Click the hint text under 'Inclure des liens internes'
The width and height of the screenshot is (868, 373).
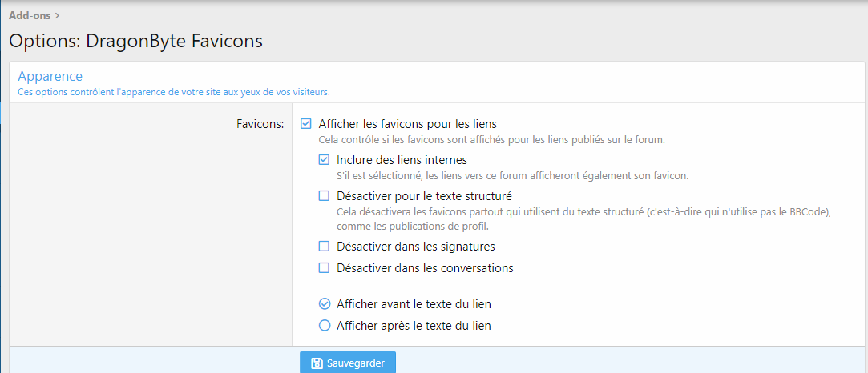click(512, 175)
